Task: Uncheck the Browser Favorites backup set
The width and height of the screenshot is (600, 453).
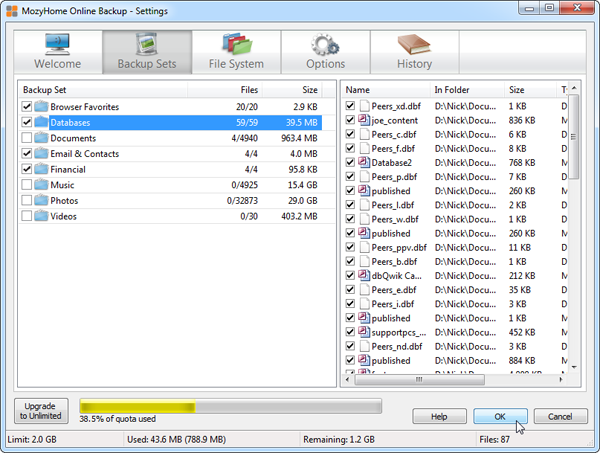Action: tap(27, 106)
